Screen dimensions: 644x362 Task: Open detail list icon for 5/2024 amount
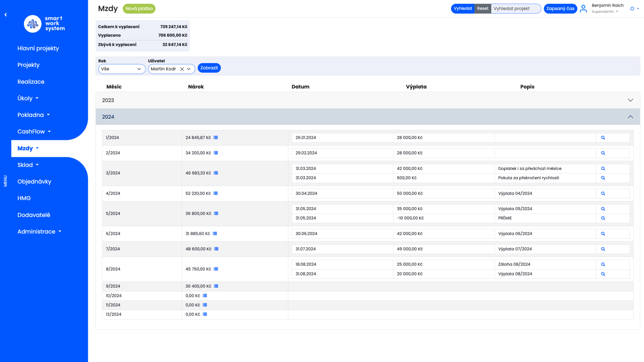coord(216,214)
